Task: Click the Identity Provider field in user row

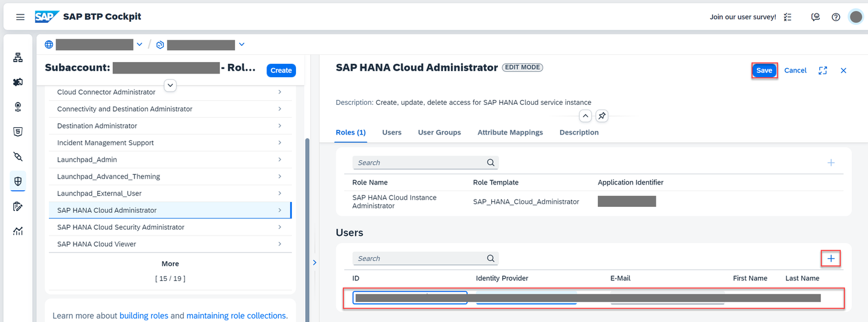Action: [x=526, y=298]
